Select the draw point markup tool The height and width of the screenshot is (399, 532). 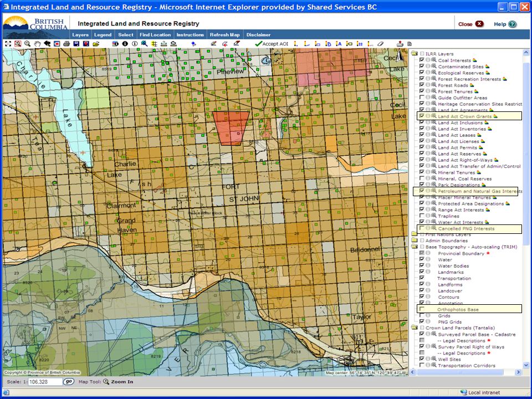(296, 44)
